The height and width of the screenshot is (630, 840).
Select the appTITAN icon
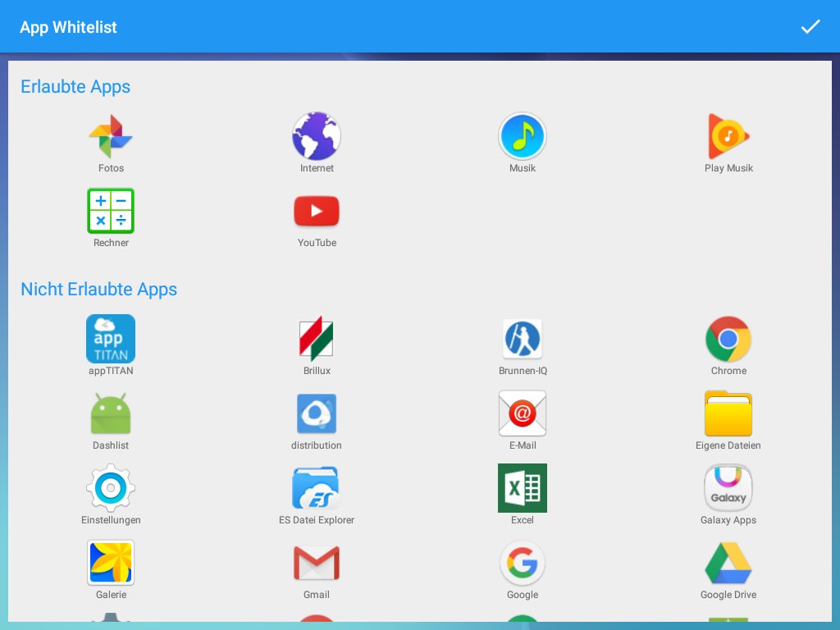point(111,339)
